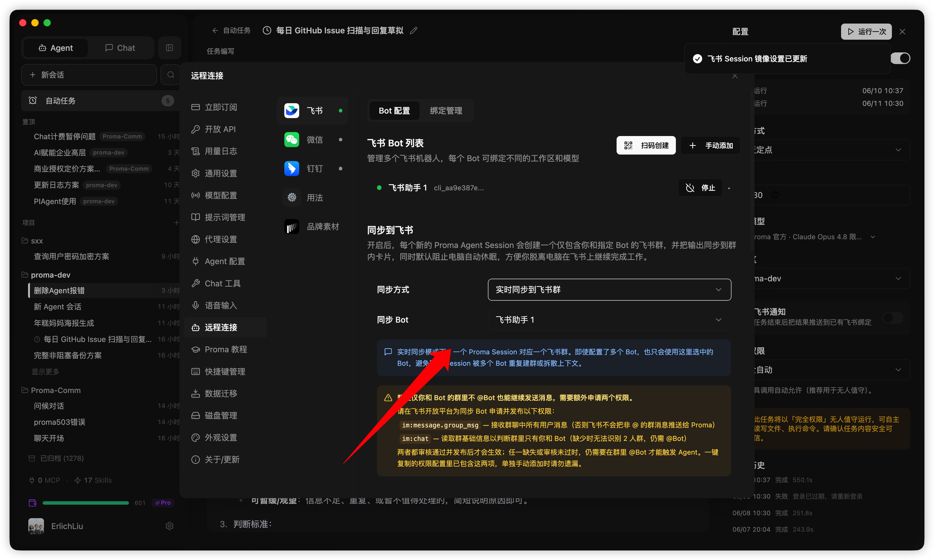The height and width of the screenshot is (560, 934).
Task: Toggle the 飞书通知 switch
Action: (893, 318)
